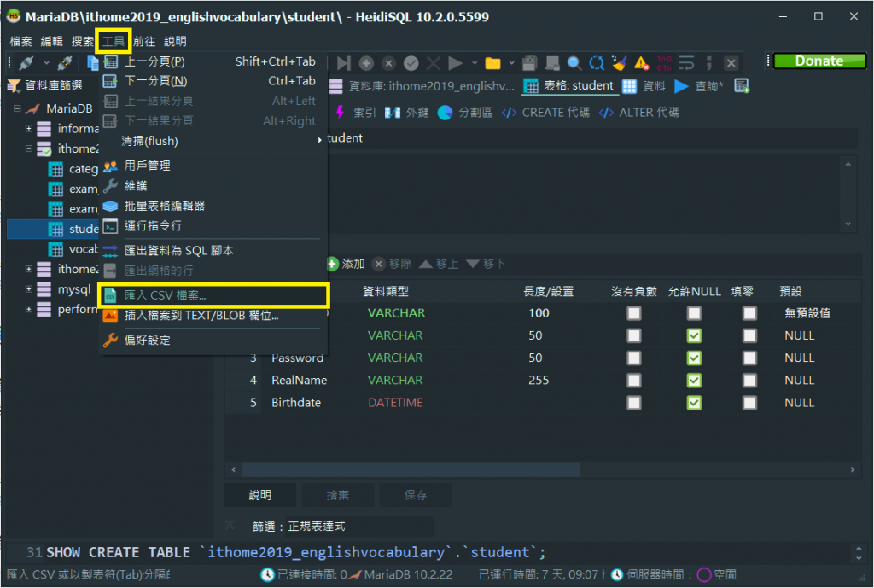
Task: Click the clock icon beside 已連接時間
Action: click(267, 574)
